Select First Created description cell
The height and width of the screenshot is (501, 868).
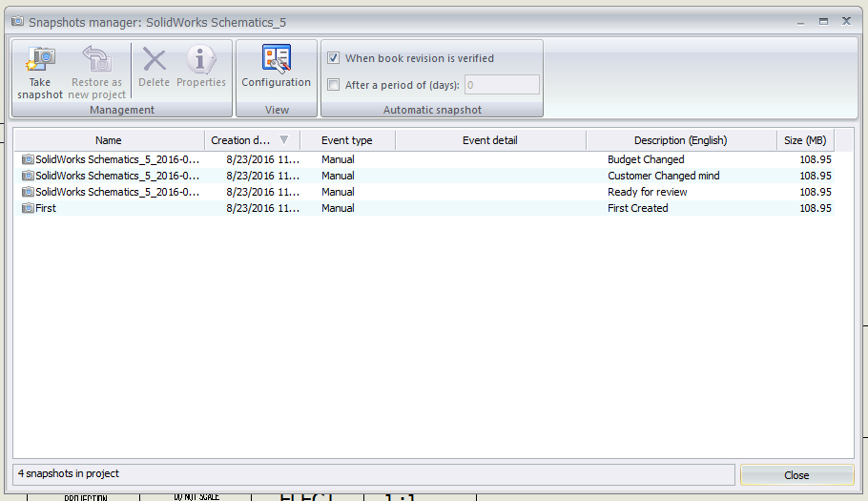(638, 208)
